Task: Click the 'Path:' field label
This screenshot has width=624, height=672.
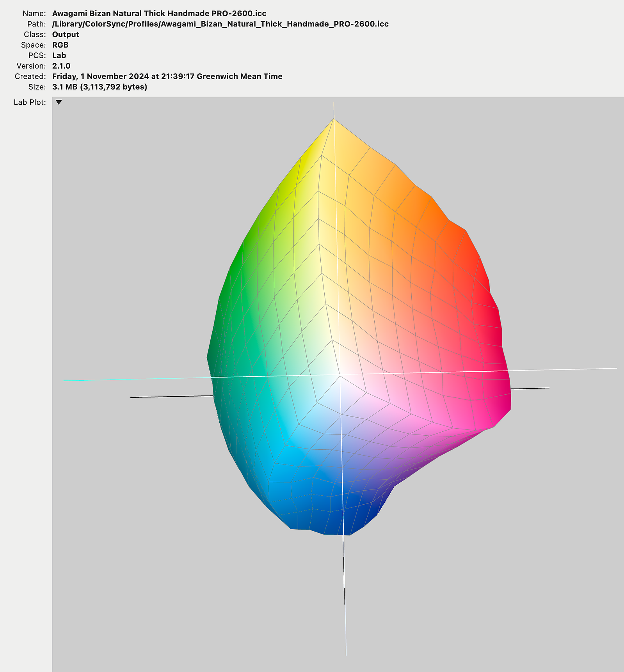Action: [x=37, y=24]
